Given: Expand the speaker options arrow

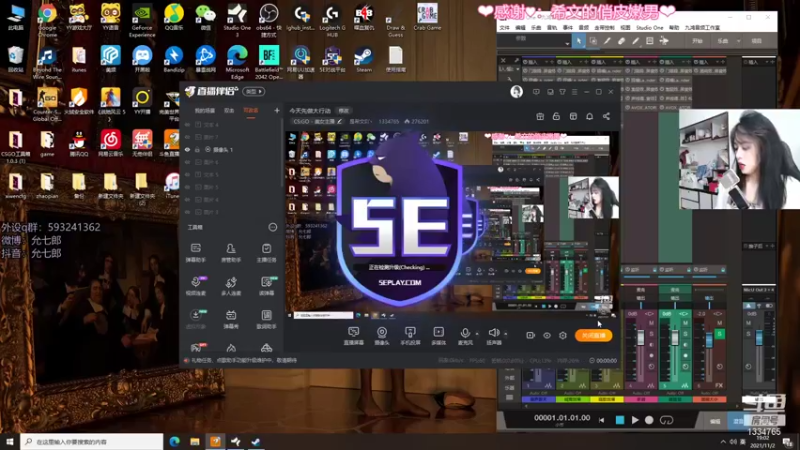Looking at the screenshot, I should [506, 334].
